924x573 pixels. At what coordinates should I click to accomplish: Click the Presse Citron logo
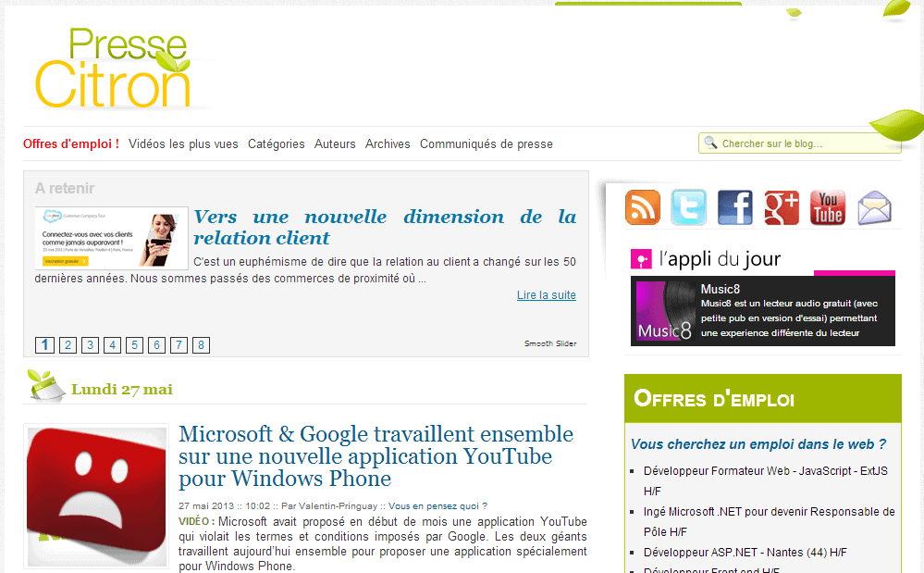[x=113, y=68]
